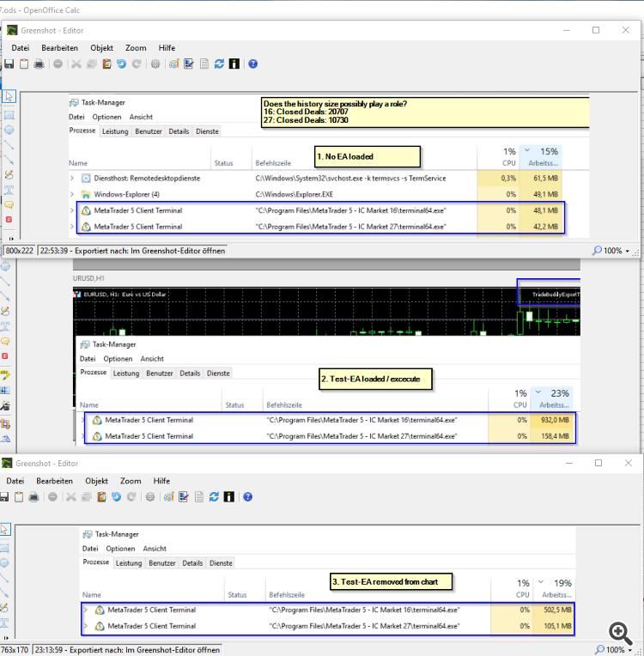Image resolution: width=644 pixels, height=656 pixels.
Task: Select line tool in top editor sidebar
Action: (x=9, y=145)
